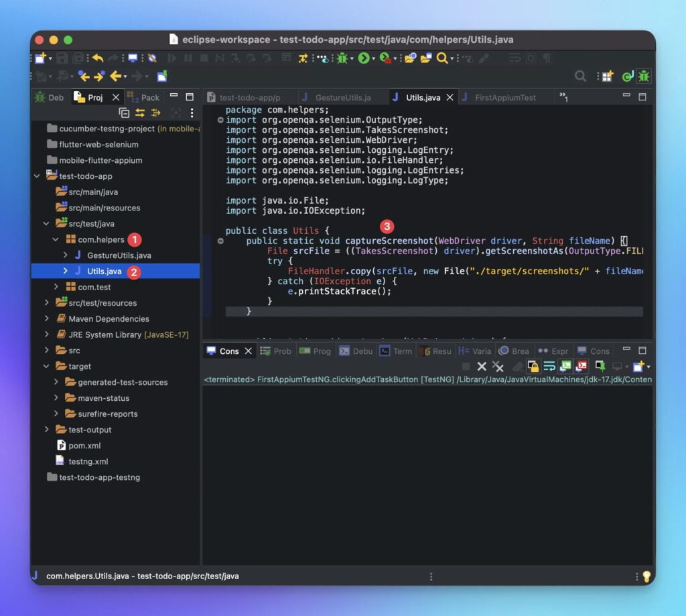The height and width of the screenshot is (616, 686).
Task: Click the Open Console icon with yellow plus
Action: click(x=638, y=366)
